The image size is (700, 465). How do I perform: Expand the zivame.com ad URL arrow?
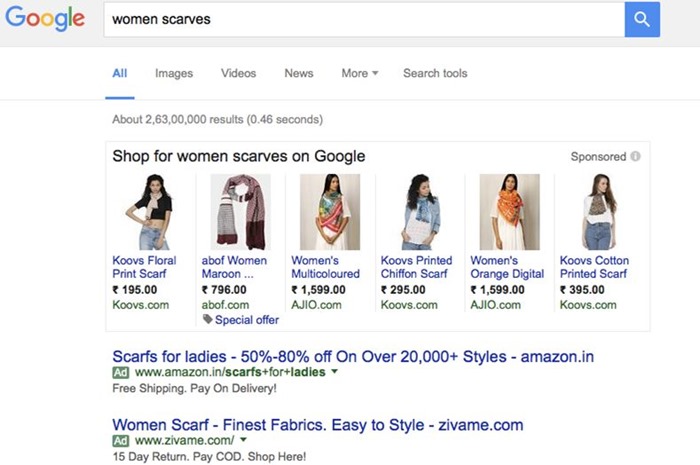click(x=243, y=440)
